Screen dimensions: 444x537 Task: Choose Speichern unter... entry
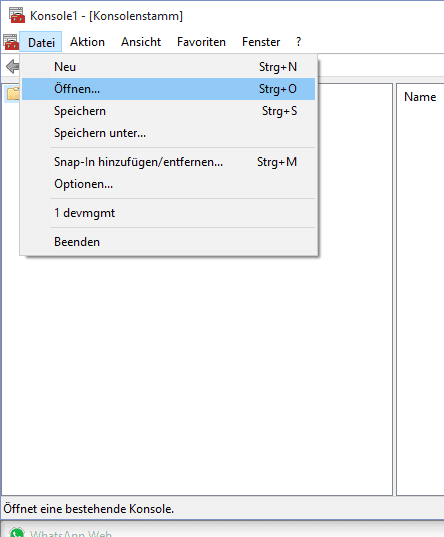[x=169, y=133]
